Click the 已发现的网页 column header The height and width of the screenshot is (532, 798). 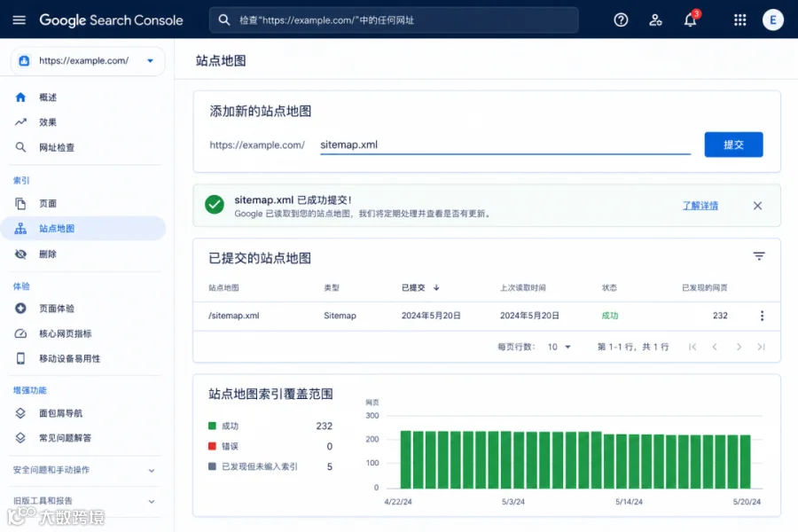(704, 287)
